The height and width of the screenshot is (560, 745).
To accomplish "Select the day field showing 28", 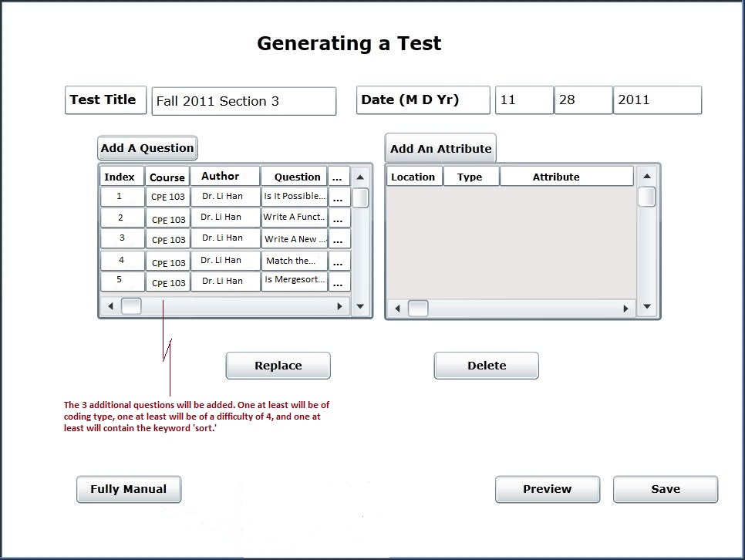I will point(583,100).
